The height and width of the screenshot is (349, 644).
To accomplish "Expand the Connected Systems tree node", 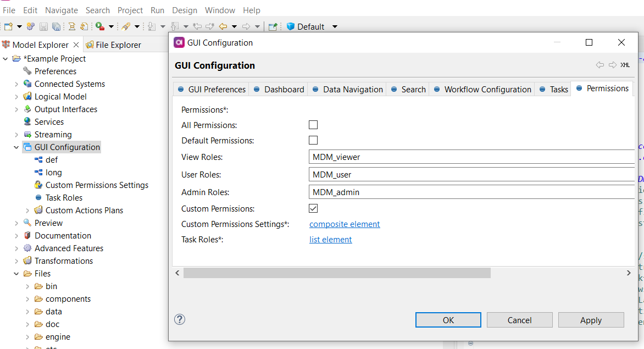I will pos(16,84).
